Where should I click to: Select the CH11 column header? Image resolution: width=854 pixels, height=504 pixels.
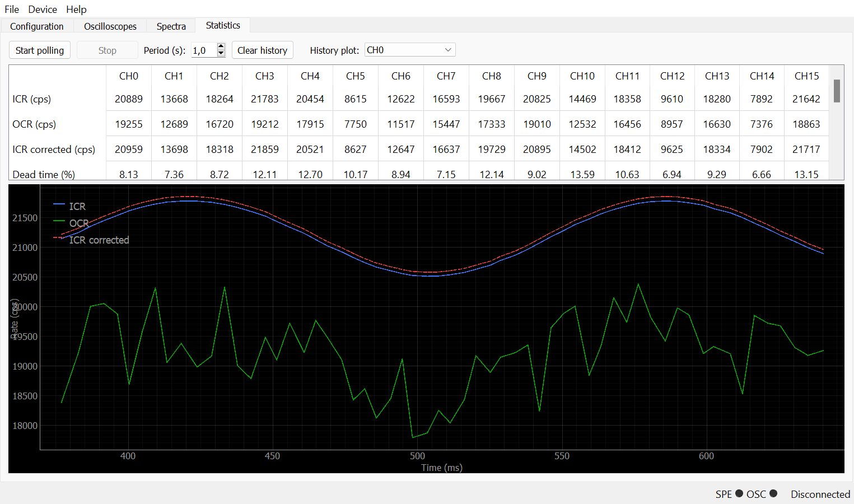tap(627, 76)
